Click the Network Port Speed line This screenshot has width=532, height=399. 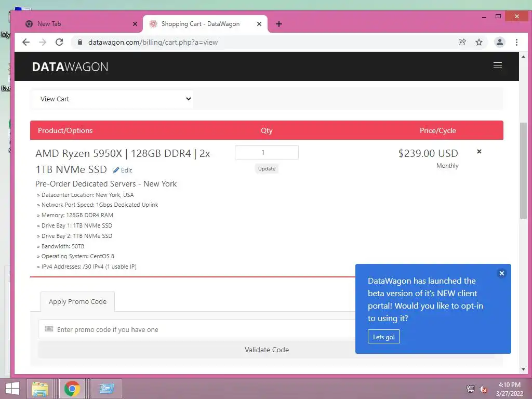tap(98, 205)
